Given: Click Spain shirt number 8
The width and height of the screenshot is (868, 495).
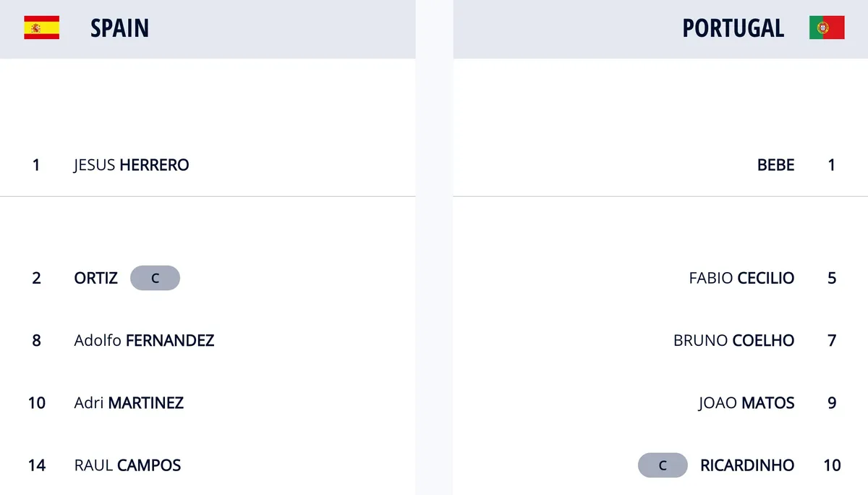Looking at the screenshot, I should (37, 340).
